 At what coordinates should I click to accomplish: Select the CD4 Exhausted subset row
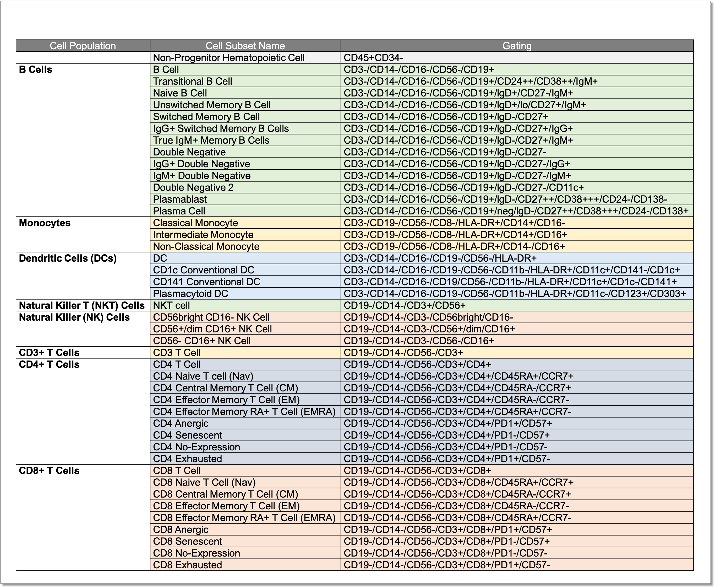[188, 459]
